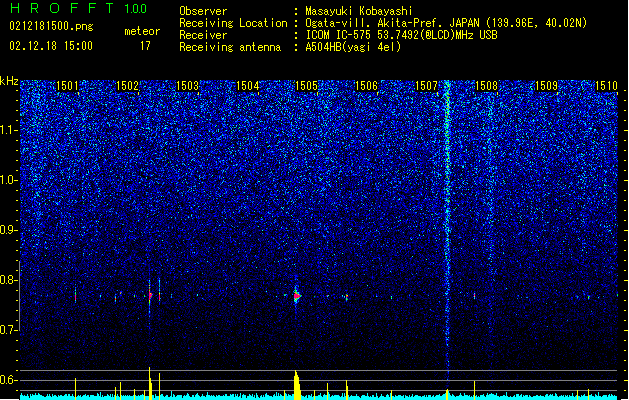
Task: Click the time marker 1501
Action: [67, 86]
